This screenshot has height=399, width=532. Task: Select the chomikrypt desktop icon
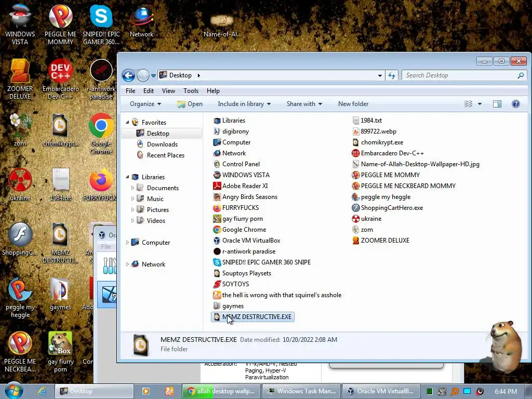pos(60,130)
